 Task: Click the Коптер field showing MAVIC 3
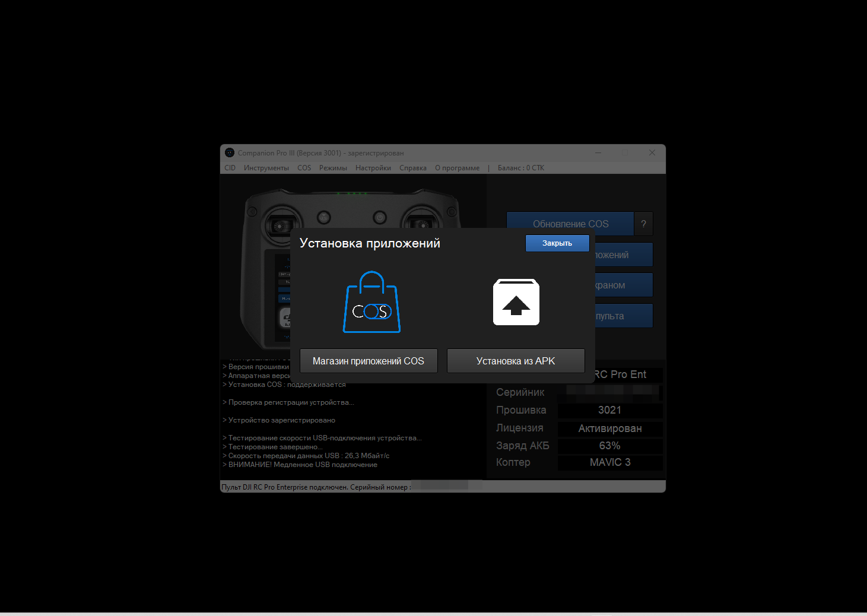click(x=609, y=462)
